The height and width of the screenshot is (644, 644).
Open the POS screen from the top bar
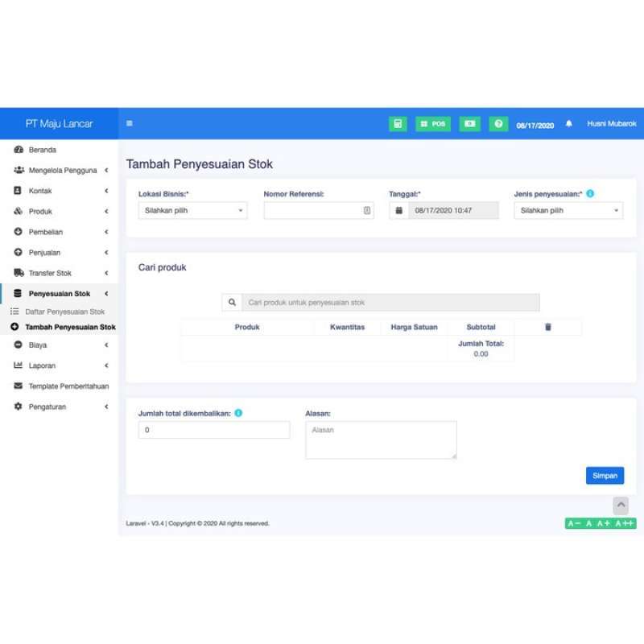coord(433,123)
